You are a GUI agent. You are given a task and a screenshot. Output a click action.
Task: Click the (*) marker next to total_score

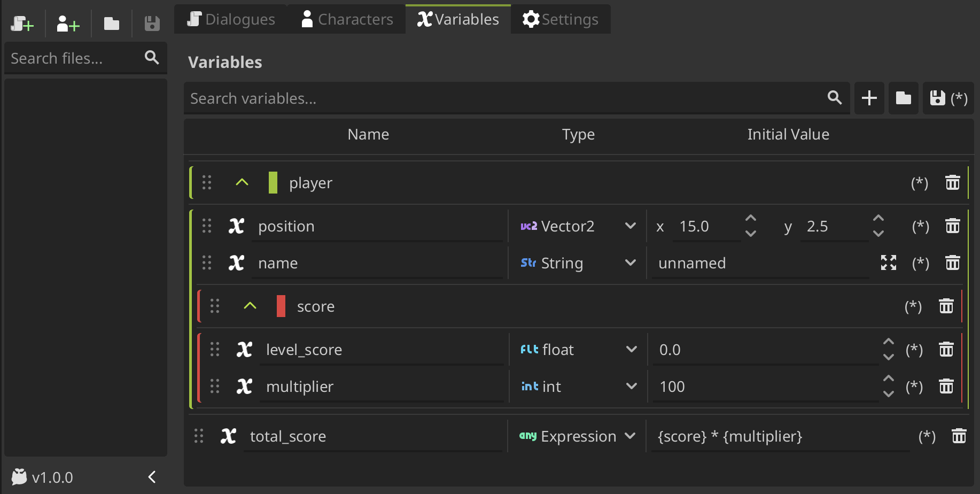tap(927, 436)
